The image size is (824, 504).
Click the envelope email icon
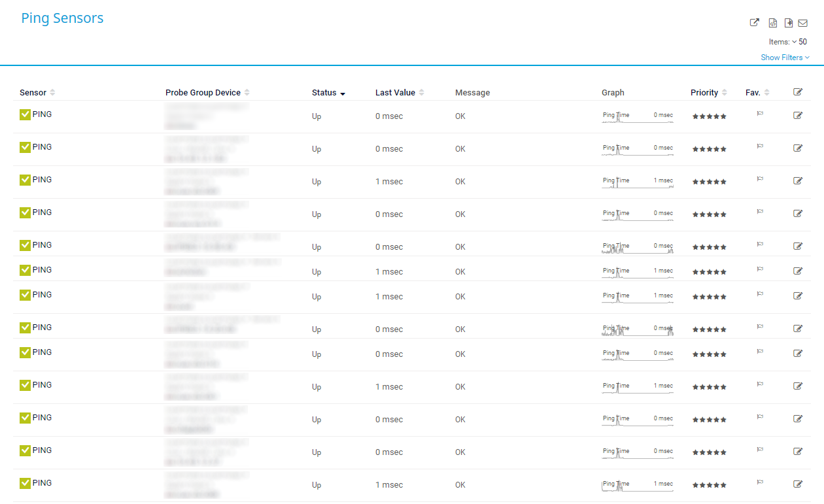[803, 23]
